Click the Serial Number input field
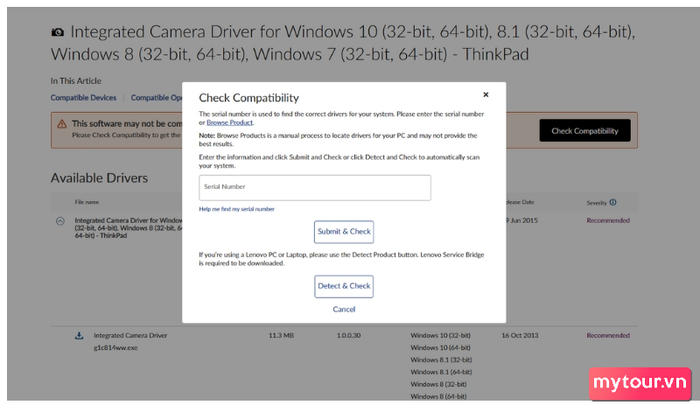Screen dimensions: 700x411 315,187
